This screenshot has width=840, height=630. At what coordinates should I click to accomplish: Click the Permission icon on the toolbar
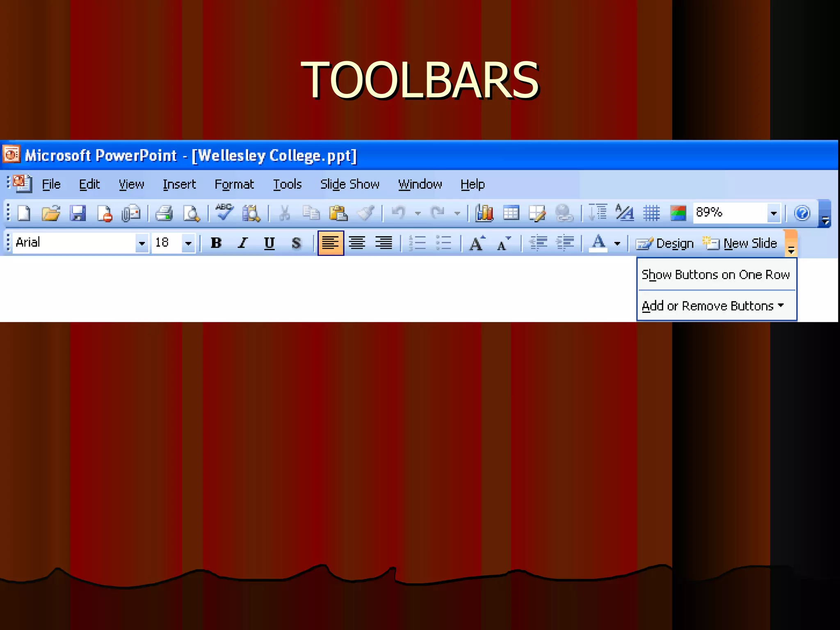point(104,213)
